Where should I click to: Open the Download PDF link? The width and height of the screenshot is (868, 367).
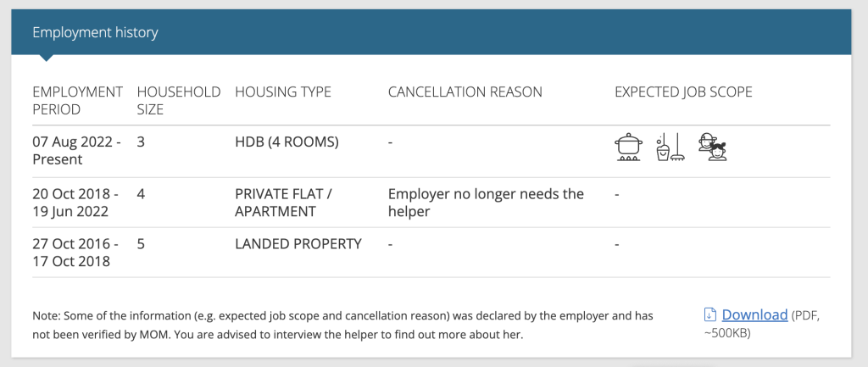tap(754, 315)
